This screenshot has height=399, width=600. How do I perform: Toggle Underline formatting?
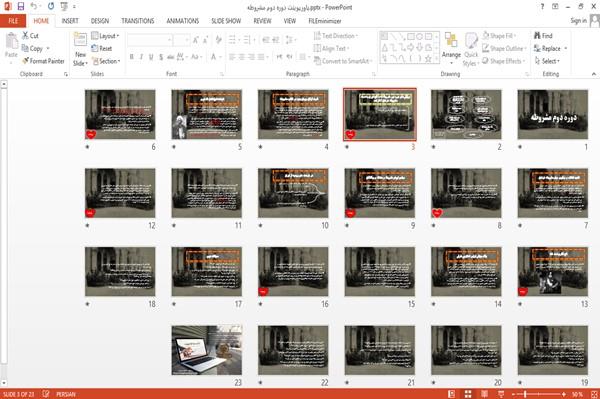point(151,57)
